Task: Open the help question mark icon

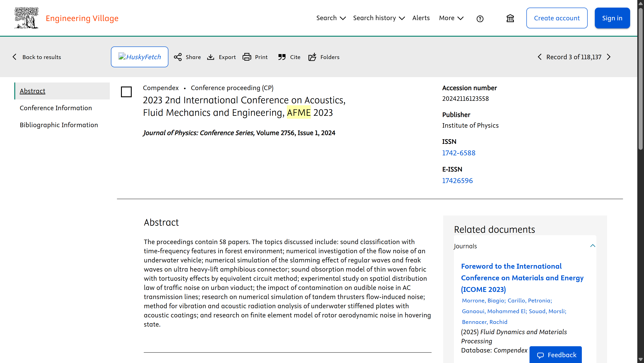Action: tap(480, 19)
